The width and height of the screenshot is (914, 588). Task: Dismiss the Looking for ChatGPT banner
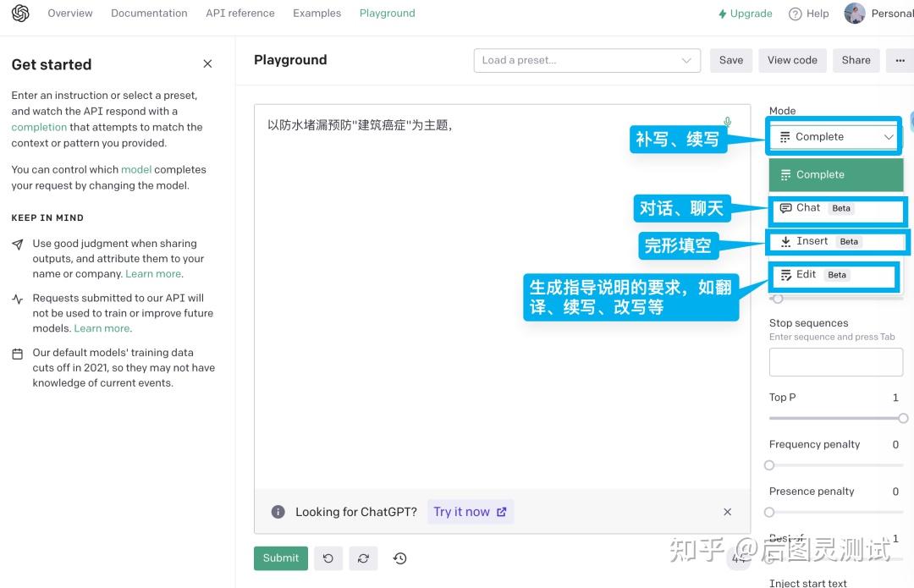tap(728, 512)
